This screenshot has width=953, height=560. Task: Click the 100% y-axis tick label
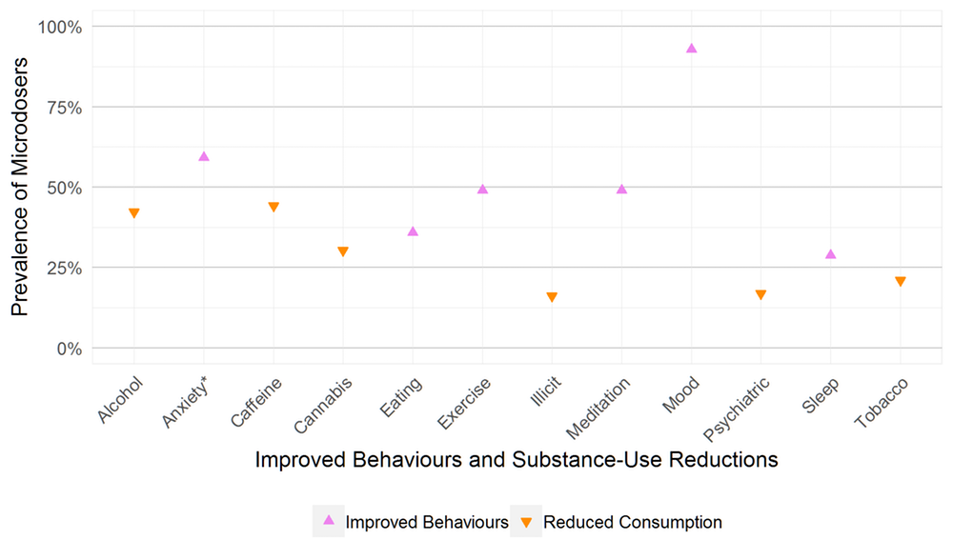tap(59, 27)
